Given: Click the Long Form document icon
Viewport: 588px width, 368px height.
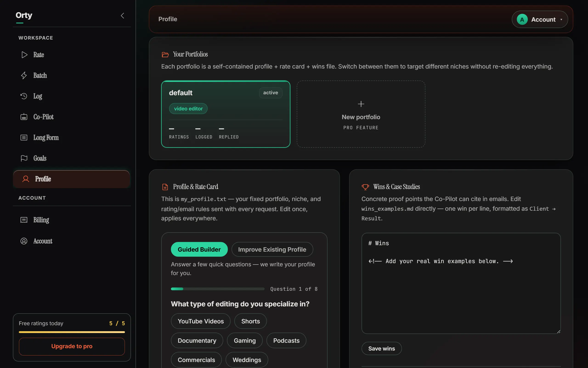Looking at the screenshot, I should [x=24, y=138].
